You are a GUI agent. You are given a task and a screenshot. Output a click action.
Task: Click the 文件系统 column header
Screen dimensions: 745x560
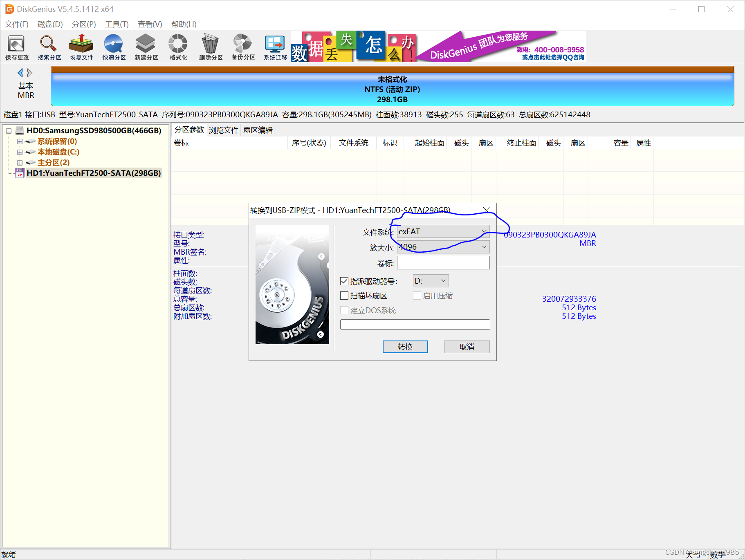353,143
